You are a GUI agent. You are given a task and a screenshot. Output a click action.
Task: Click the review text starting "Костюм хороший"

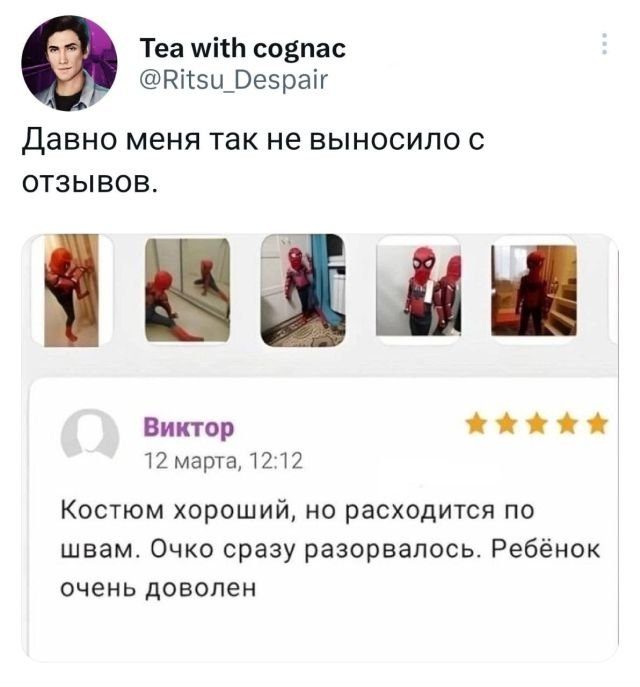click(330, 549)
